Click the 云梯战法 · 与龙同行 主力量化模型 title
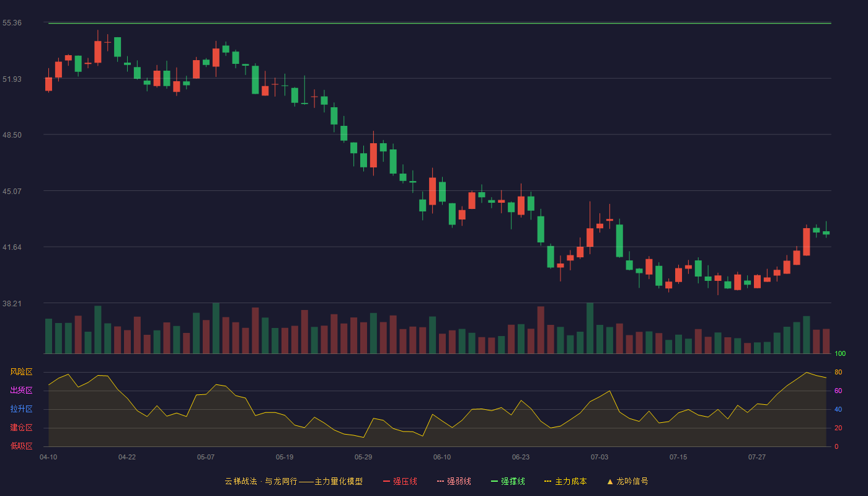 293,481
